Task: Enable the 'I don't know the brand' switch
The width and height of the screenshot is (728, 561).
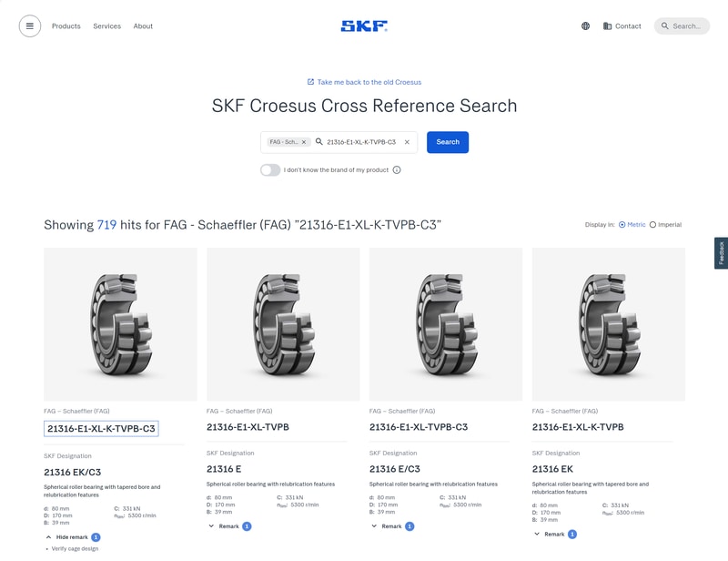Action: (x=270, y=169)
